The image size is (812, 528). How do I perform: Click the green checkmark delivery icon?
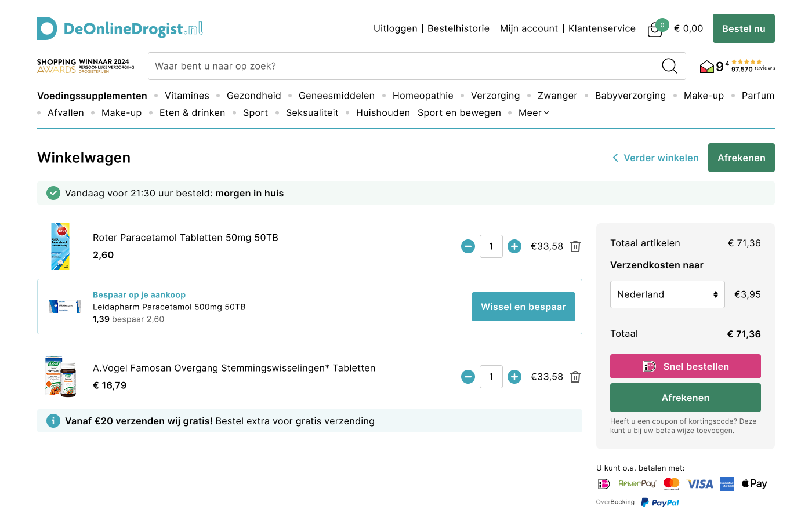click(x=53, y=193)
